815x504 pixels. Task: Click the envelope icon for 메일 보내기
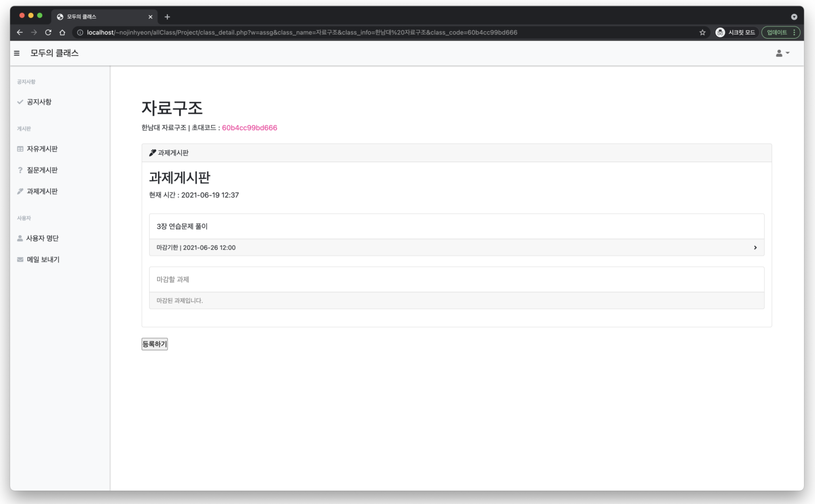(x=20, y=259)
